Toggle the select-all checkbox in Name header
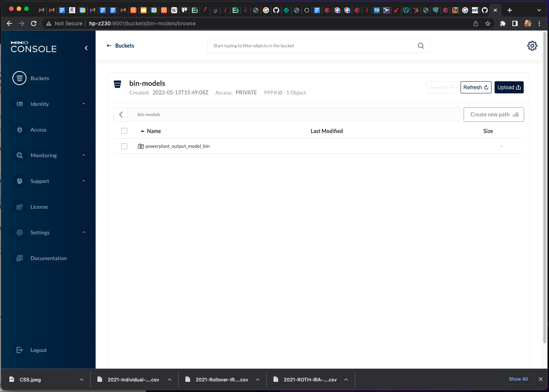549x392 pixels. [124, 131]
